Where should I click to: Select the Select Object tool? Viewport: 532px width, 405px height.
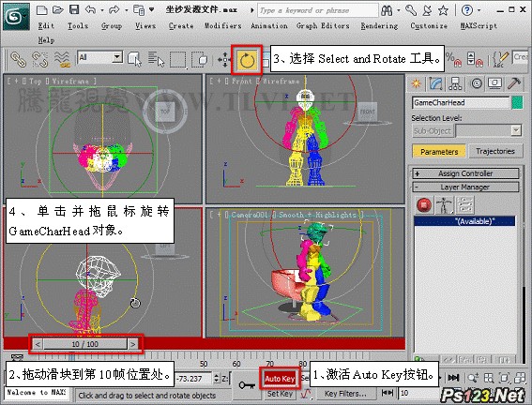tap(135, 59)
